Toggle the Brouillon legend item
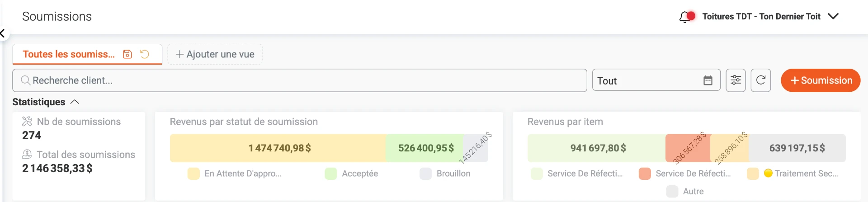Screen dimensions: 868x202 [x=445, y=174]
